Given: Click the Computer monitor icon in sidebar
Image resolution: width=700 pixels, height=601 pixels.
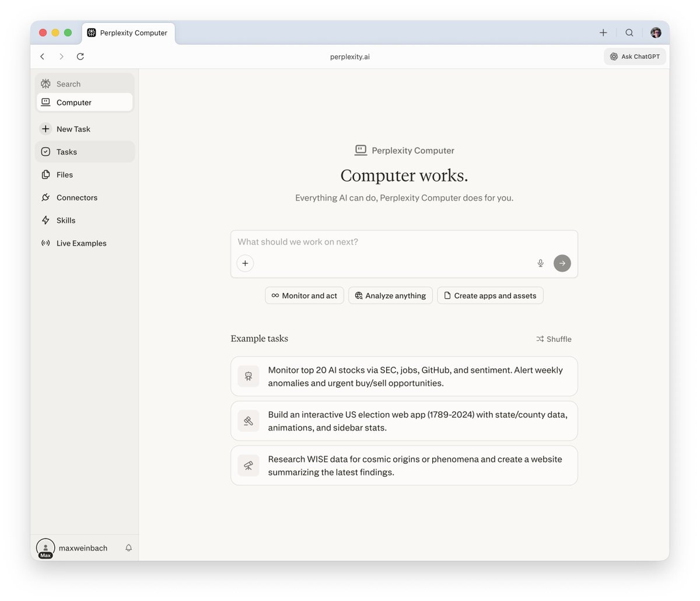Looking at the screenshot, I should point(45,102).
